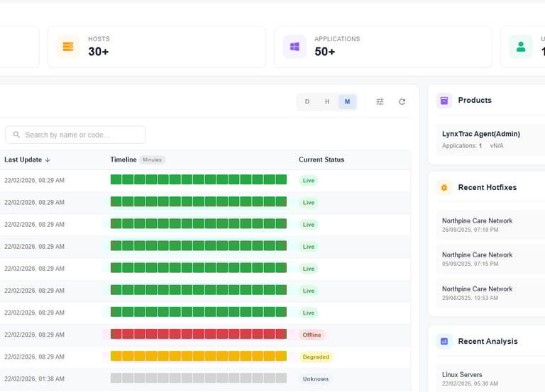Click the Offline status badge
Screen dimensions: 545x392
tap(312, 335)
